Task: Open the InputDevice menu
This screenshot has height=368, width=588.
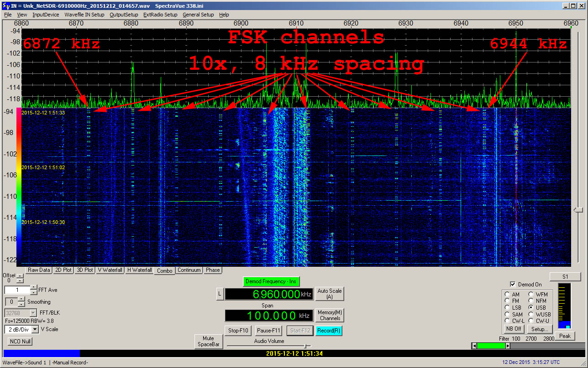Action: [46, 15]
